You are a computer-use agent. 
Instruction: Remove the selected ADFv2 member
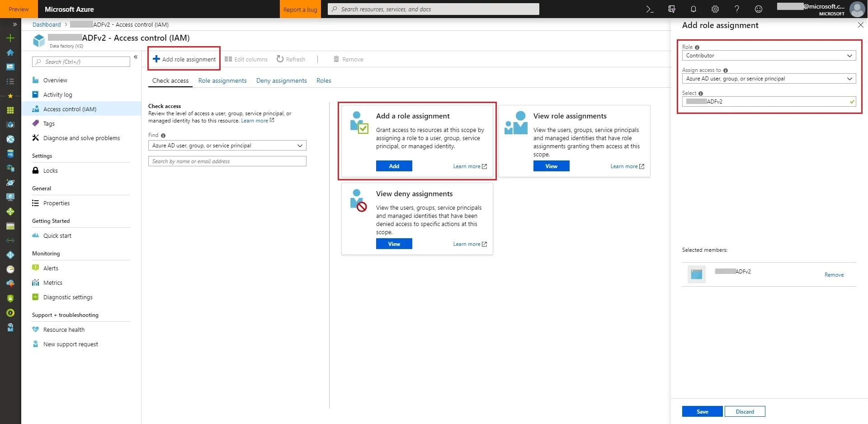(x=834, y=275)
